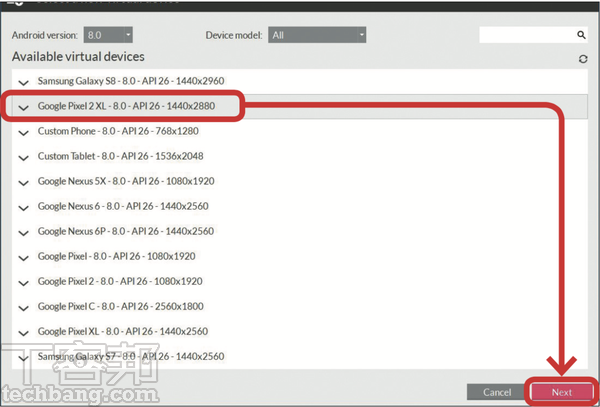Expand the Google Pixel 2 1080x1920 chevron

click(24, 283)
